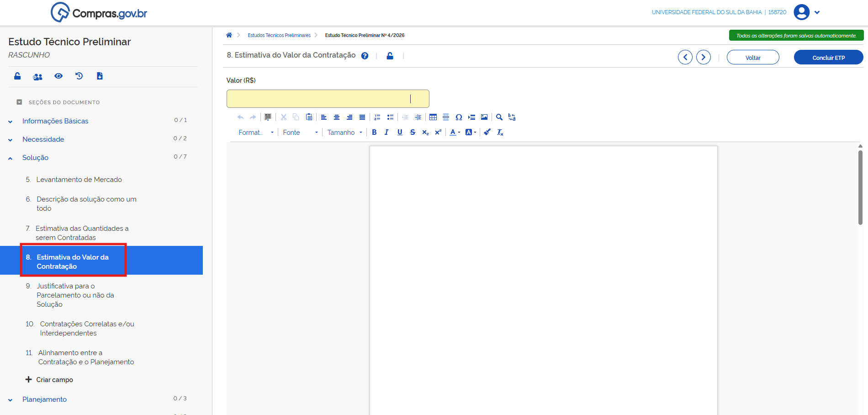Screen dimensions: 868x415
Task: Insert a table using the toolbar
Action: 433,117
